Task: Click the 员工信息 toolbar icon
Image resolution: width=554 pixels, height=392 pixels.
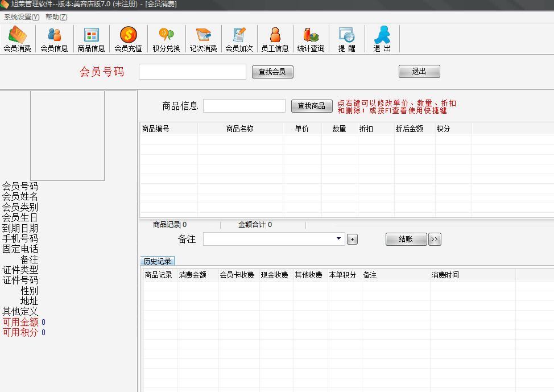Action: pyautogui.click(x=275, y=39)
